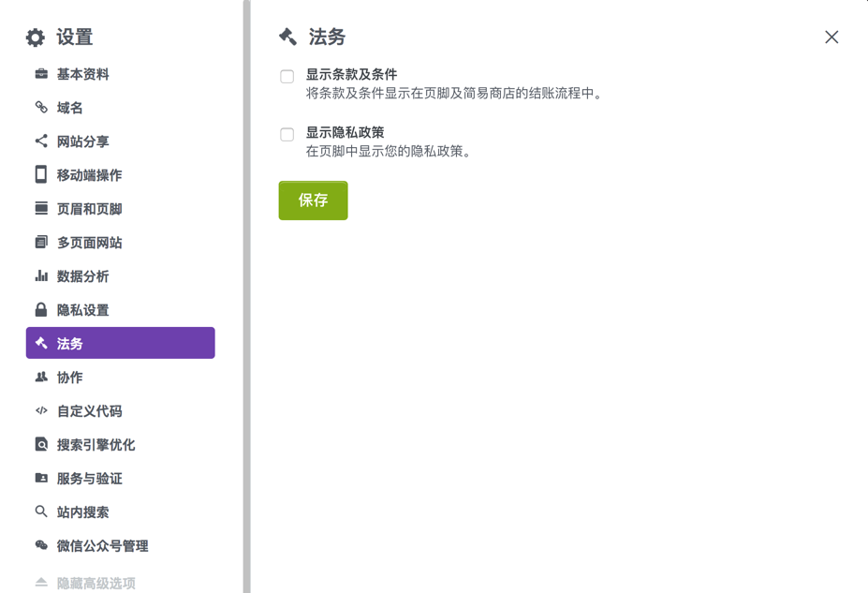Image resolution: width=868 pixels, height=593 pixels.
Task: Close the settings dialog with X
Action: 831,37
